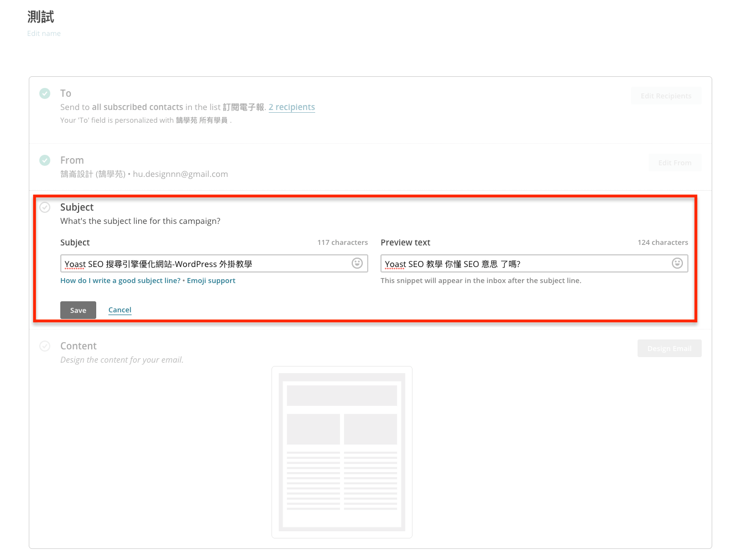
Task: Click the email layout placeholder thumbnail
Action: point(342,452)
